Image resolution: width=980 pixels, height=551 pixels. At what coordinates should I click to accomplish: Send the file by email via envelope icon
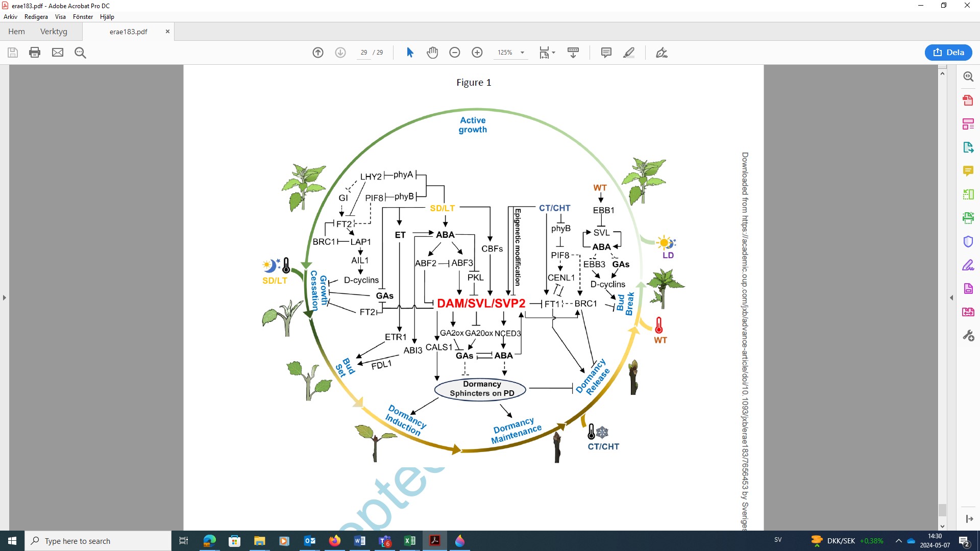(x=58, y=53)
